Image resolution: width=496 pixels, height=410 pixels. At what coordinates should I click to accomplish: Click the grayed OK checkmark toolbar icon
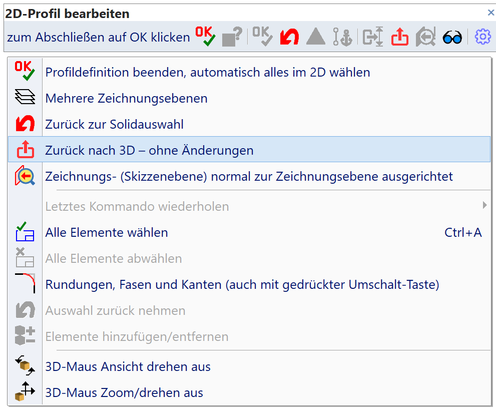point(262,36)
